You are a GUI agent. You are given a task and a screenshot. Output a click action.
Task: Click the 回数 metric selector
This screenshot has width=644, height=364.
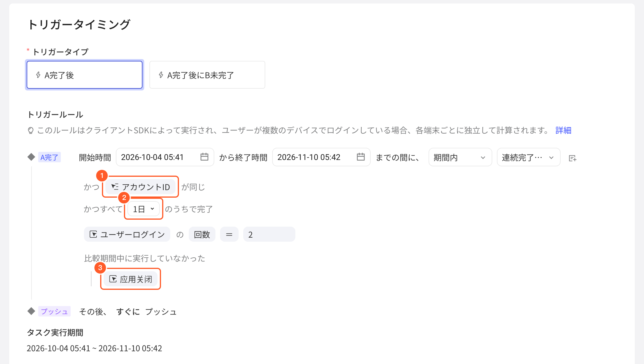202,234
